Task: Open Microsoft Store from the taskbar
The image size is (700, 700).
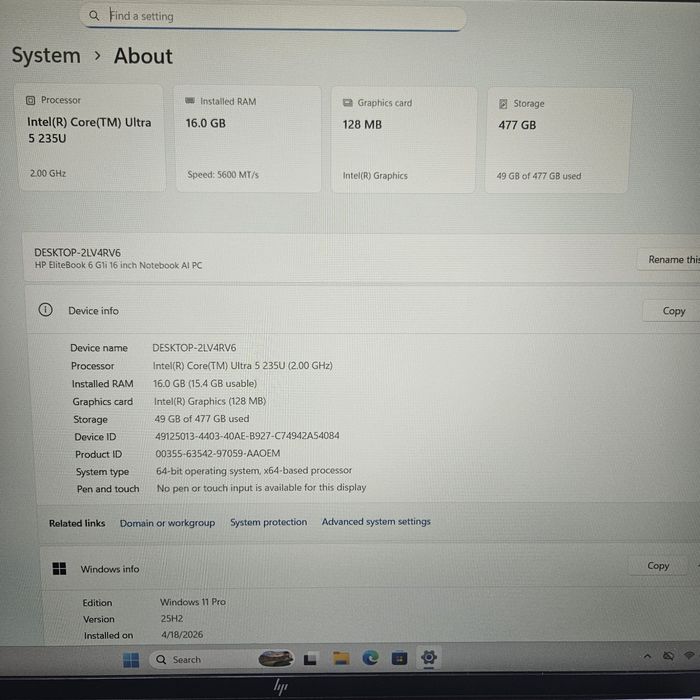Action: point(399,658)
